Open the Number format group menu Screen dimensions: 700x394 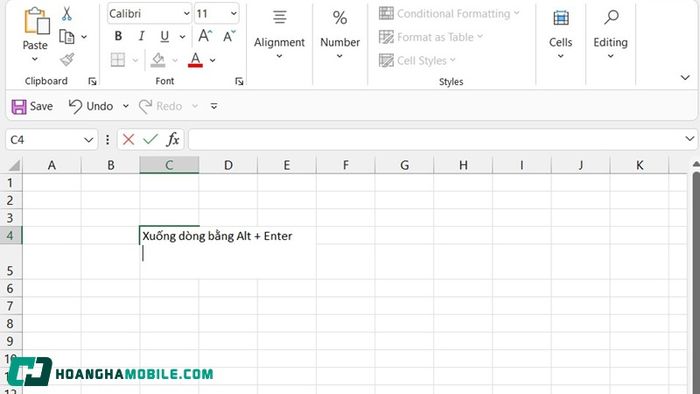[340, 34]
